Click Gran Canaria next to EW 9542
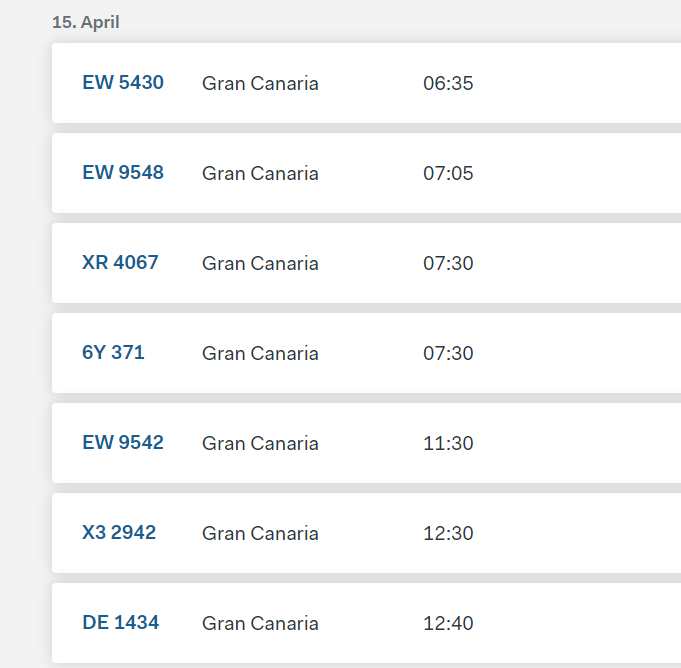This screenshot has width=681, height=668. tap(260, 443)
